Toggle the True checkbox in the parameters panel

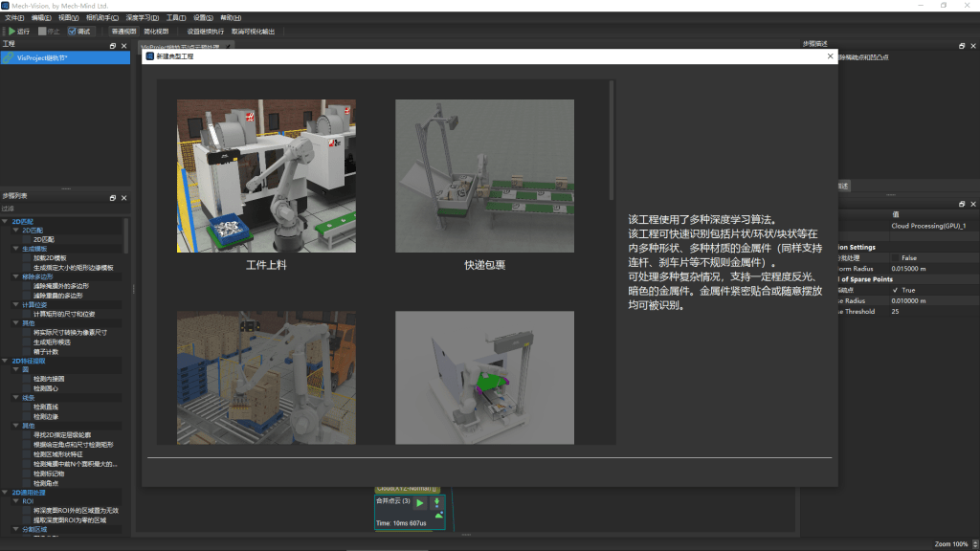point(895,290)
